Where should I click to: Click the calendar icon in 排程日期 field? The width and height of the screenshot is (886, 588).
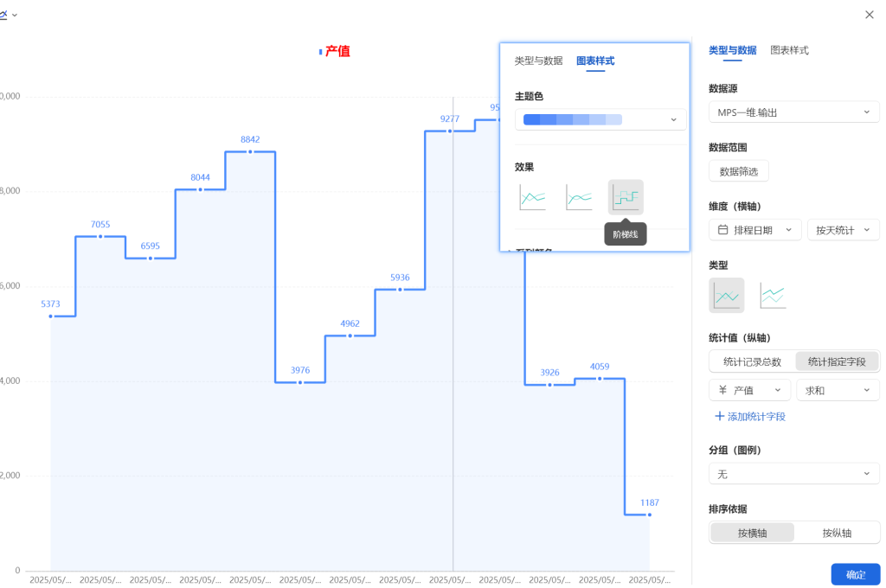[722, 230]
